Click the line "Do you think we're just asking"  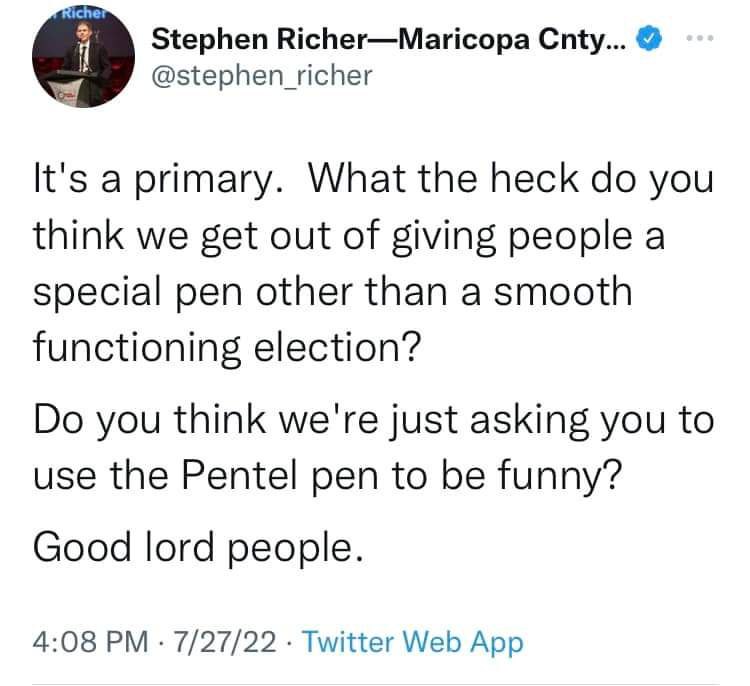(x=374, y=420)
